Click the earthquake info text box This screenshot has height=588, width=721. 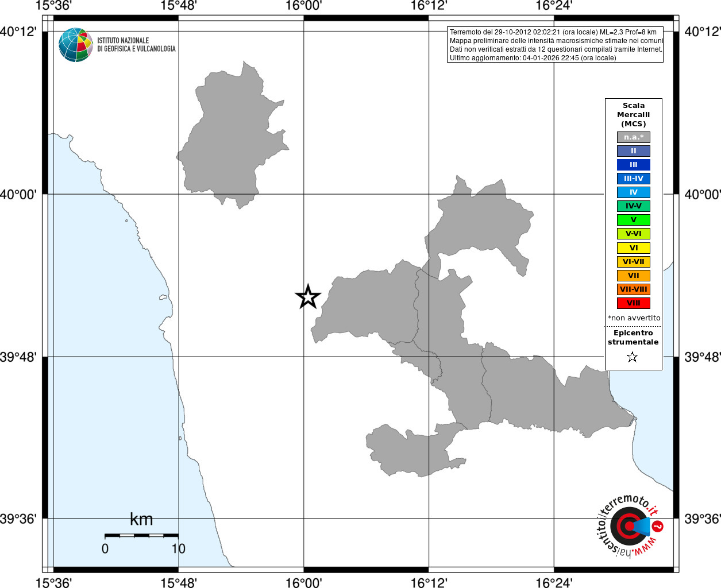[x=555, y=45]
